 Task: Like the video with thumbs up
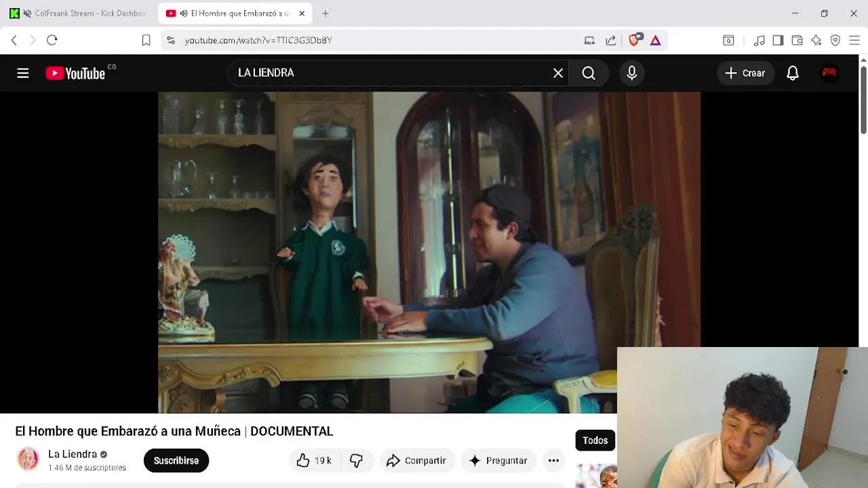click(313, 461)
